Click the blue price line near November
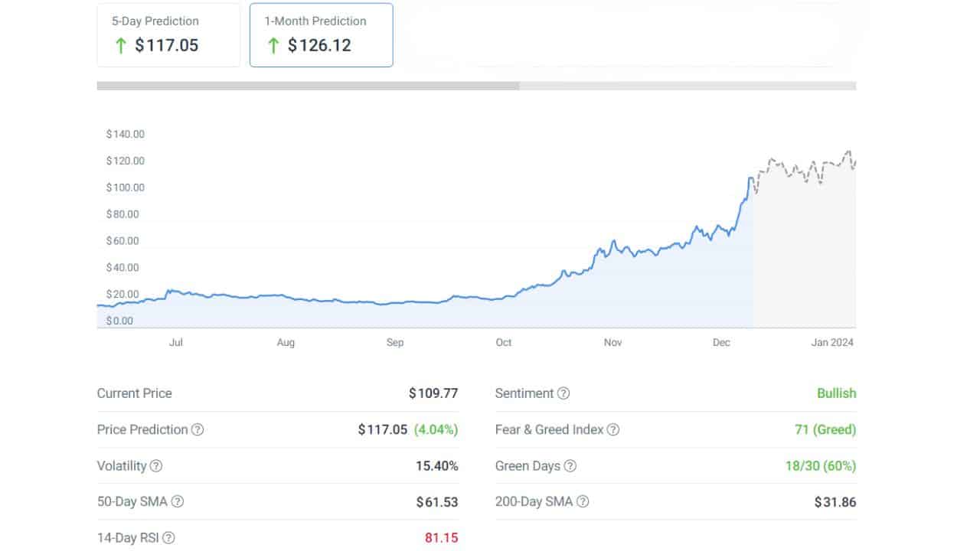 pyautogui.click(x=612, y=243)
